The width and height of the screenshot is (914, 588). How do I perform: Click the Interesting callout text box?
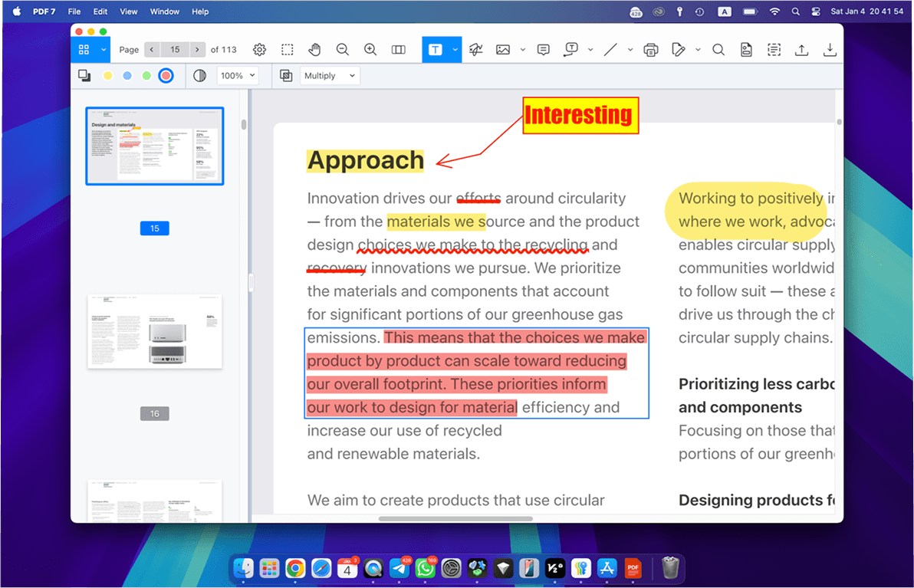(x=580, y=116)
